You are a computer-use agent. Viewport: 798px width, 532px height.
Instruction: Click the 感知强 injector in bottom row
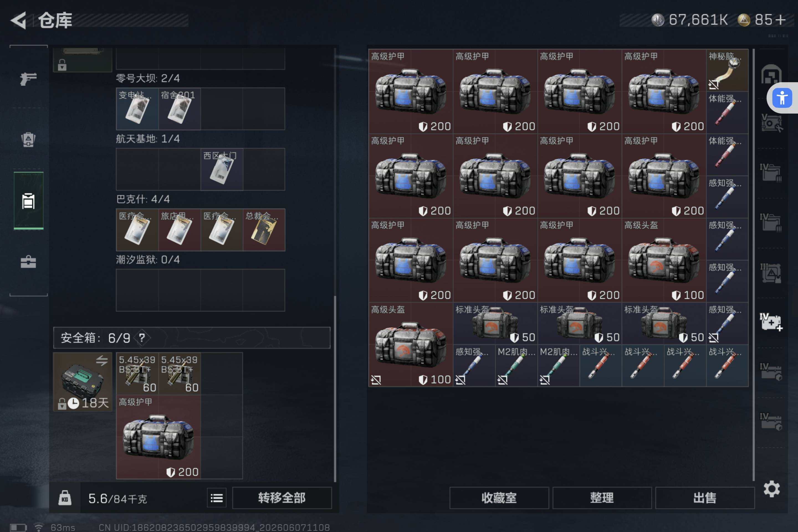(474, 365)
